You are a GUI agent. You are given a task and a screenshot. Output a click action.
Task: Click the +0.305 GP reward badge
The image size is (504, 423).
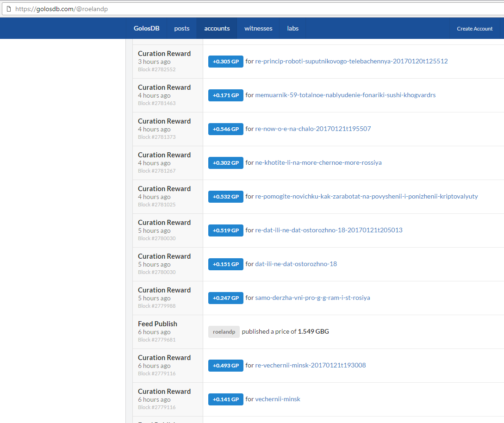pyautogui.click(x=226, y=62)
